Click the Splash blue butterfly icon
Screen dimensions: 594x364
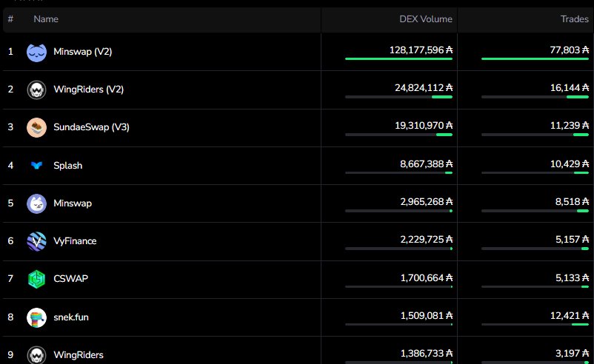36,166
